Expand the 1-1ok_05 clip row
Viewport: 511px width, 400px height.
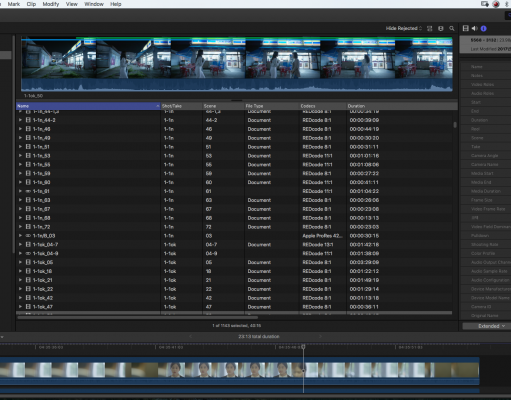click(20, 262)
